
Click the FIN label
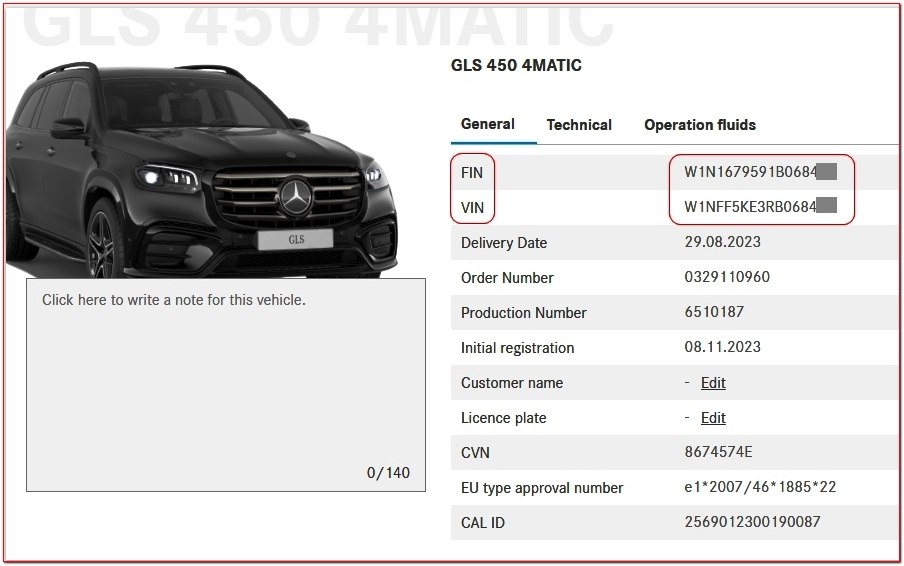point(472,172)
